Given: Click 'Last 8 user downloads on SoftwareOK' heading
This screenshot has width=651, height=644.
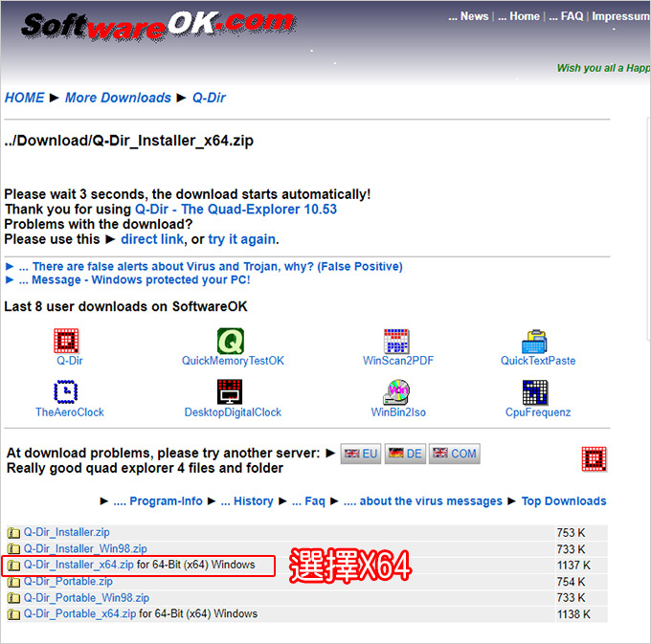Looking at the screenshot, I should [125, 306].
